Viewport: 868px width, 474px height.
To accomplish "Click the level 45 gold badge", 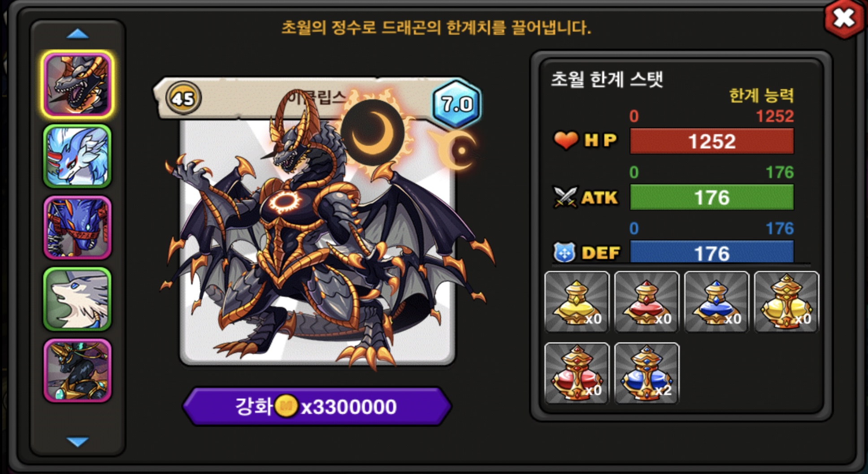I will click(x=183, y=98).
